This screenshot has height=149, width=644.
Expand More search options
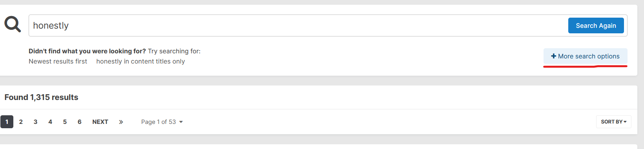click(x=585, y=56)
